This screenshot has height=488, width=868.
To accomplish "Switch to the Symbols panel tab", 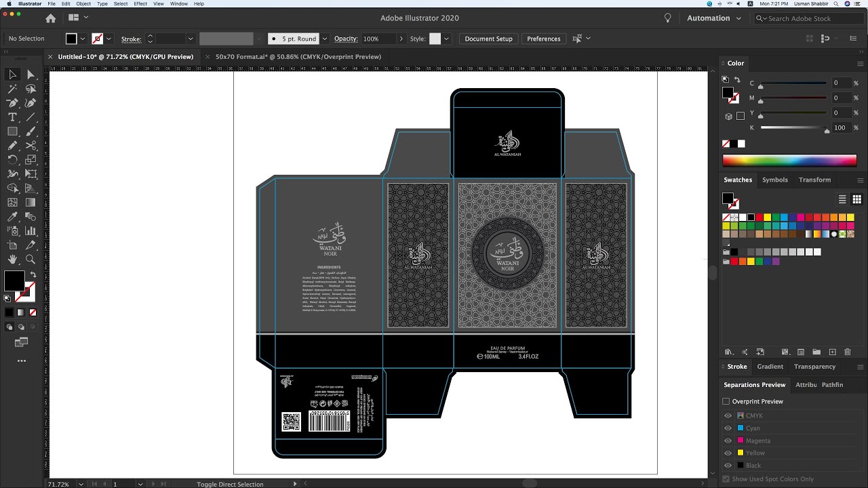I will [x=775, y=180].
